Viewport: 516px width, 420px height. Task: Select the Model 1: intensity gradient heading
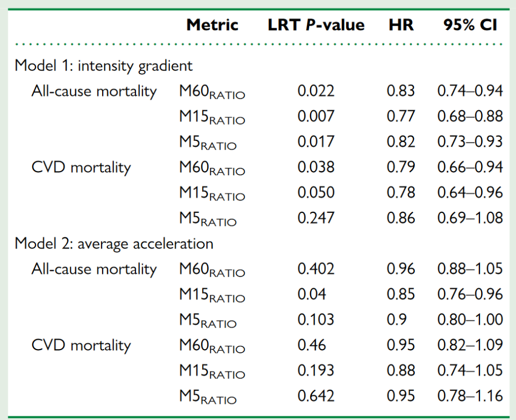[x=103, y=66]
